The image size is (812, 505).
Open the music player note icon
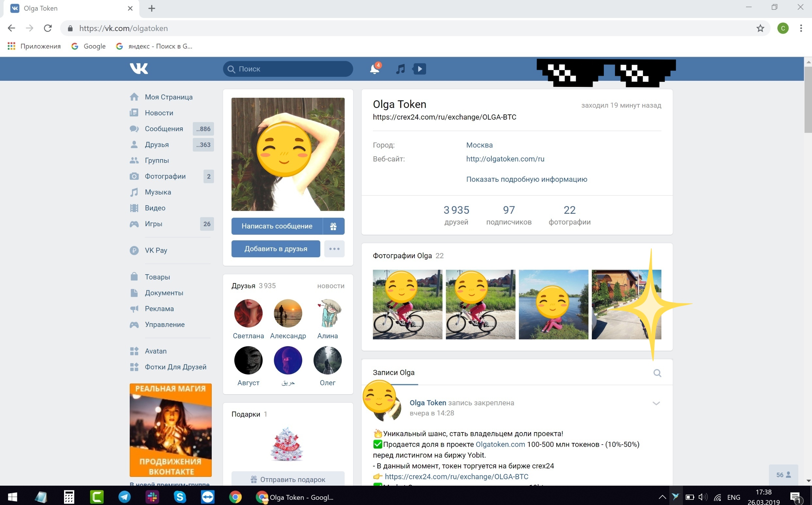click(400, 69)
